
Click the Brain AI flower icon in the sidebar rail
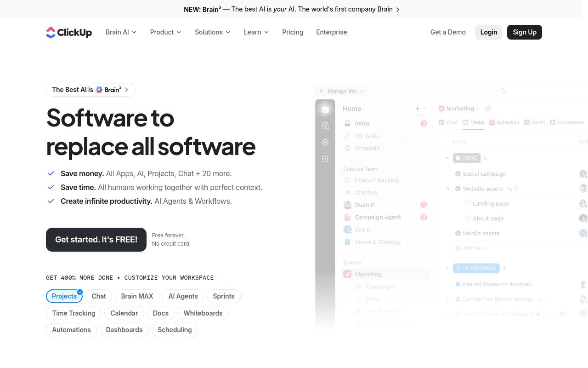pyautogui.click(x=325, y=143)
